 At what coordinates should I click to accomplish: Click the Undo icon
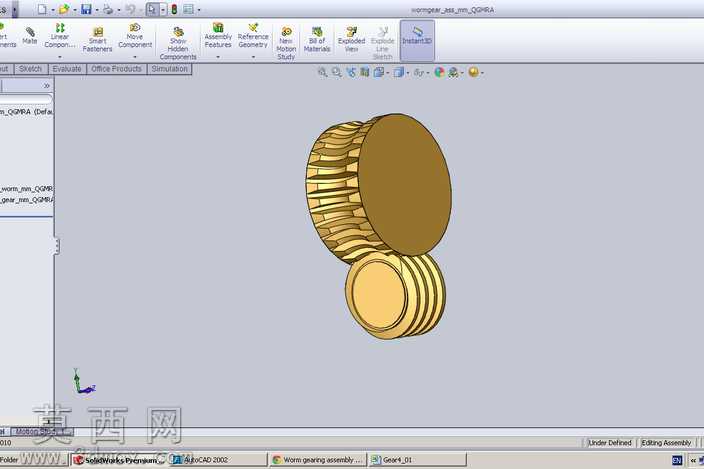coord(130,9)
